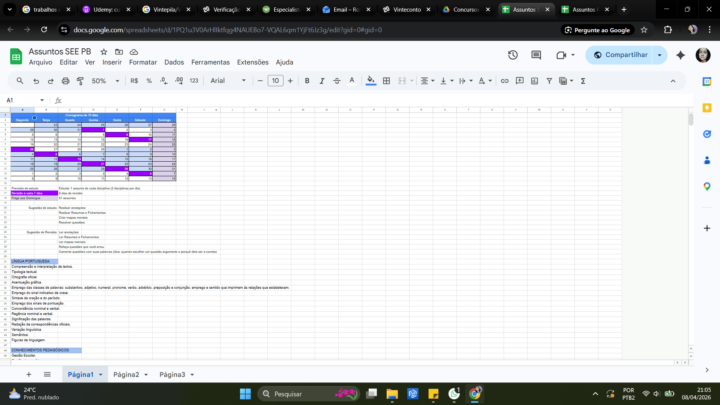Screen dimensions: 720x405
Task: Open the fill color picker
Action: tap(371, 81)
